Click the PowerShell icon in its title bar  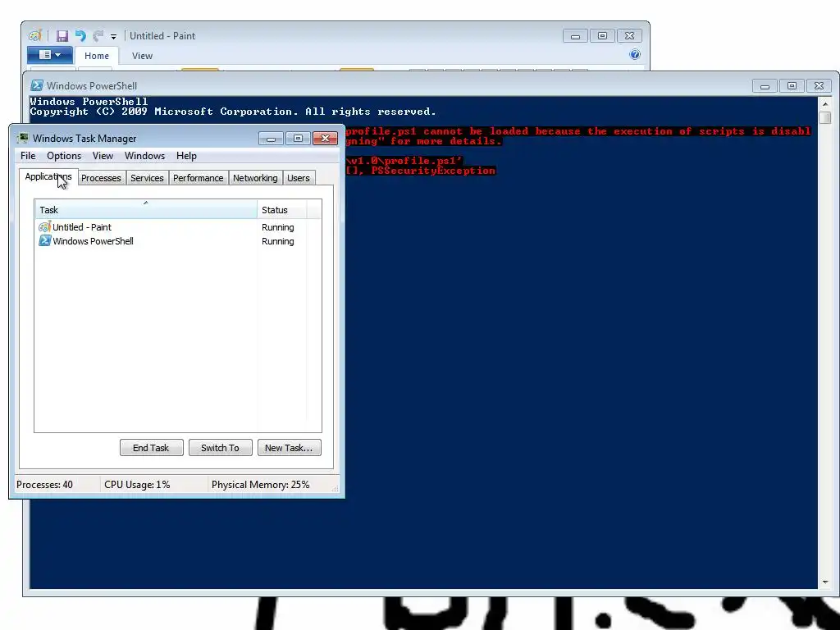coord(36,85)
